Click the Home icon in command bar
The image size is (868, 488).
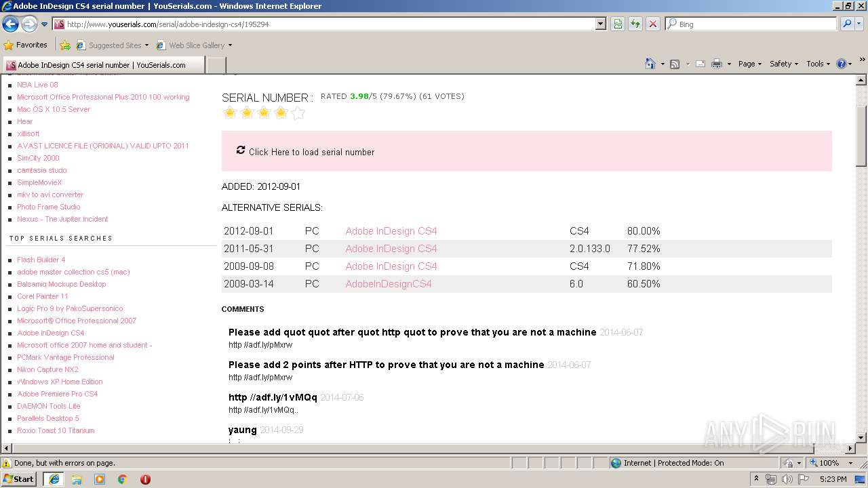tap(650, 64)
